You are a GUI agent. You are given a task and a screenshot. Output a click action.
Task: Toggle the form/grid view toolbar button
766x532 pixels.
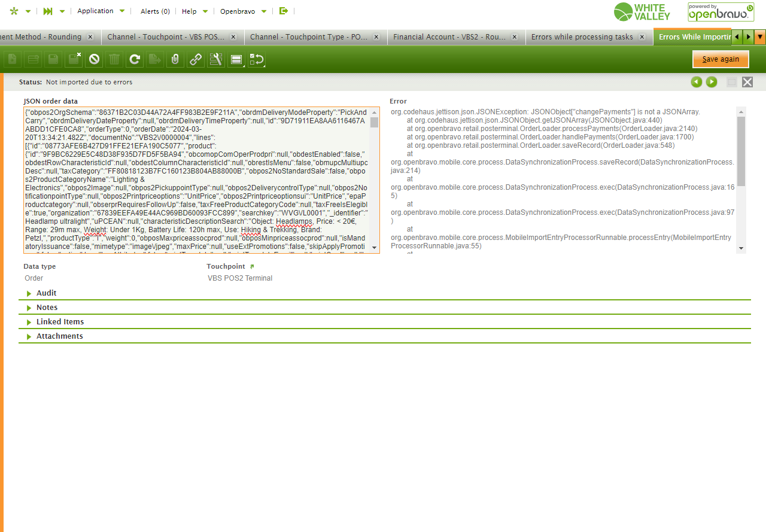(236, 59)
